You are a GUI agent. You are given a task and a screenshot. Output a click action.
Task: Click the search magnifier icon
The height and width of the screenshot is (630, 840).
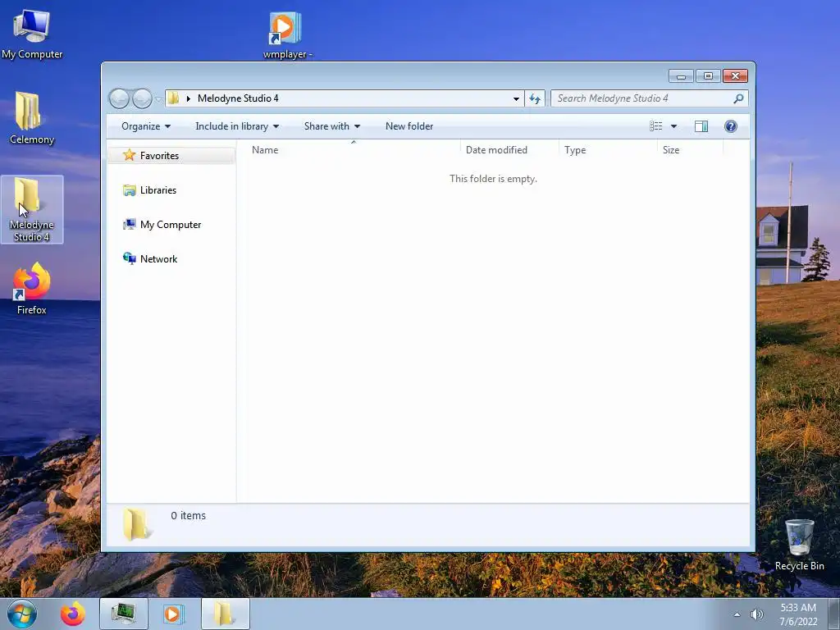[x=738, y=98]
